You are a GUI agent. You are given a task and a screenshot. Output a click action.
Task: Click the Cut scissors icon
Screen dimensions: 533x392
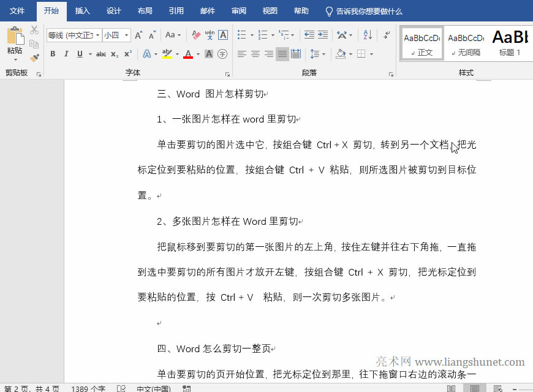(x=34, y=30)
